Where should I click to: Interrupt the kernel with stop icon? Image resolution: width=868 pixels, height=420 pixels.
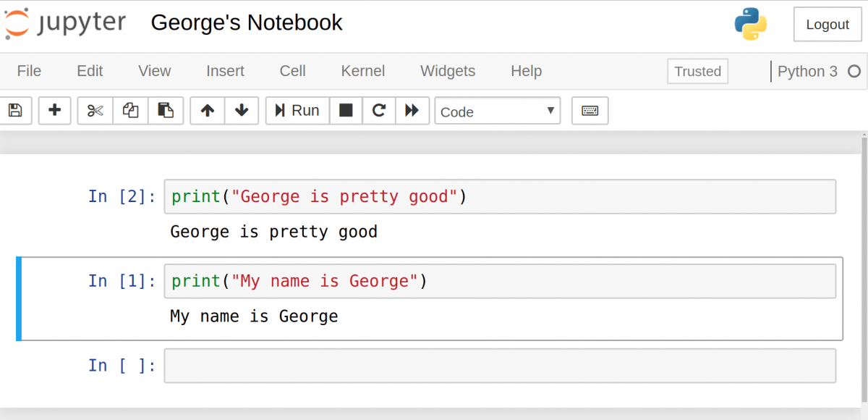tap(346, 111)
